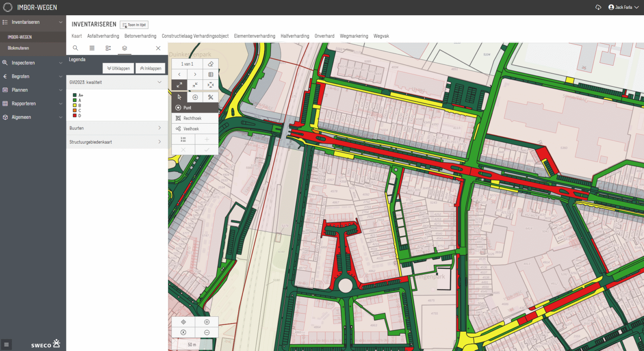This screenshot has width=644, height=351.
Task: Open Blokmuteren in the sidebar
Action: pos(33,48)
